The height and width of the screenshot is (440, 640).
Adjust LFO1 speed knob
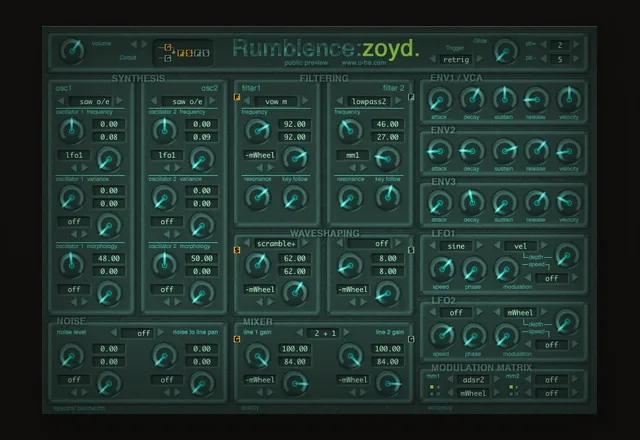pos(442,269)
